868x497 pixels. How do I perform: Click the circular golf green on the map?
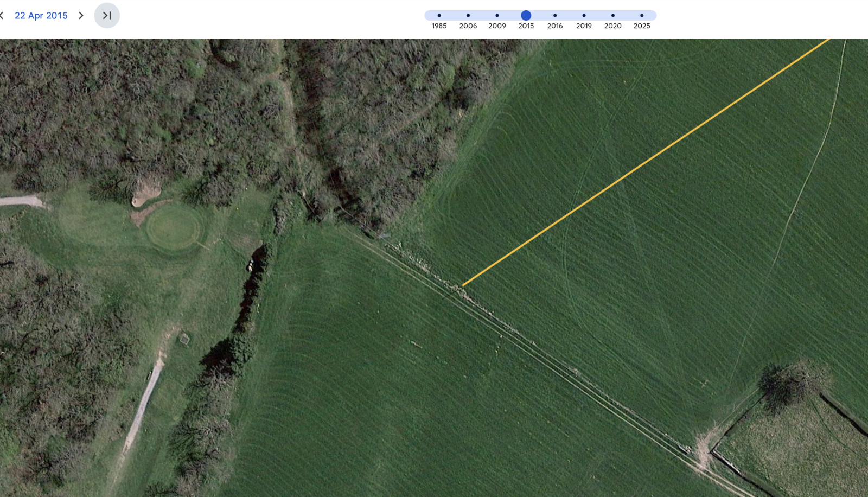pyautogui.click(x=173, y=228)
